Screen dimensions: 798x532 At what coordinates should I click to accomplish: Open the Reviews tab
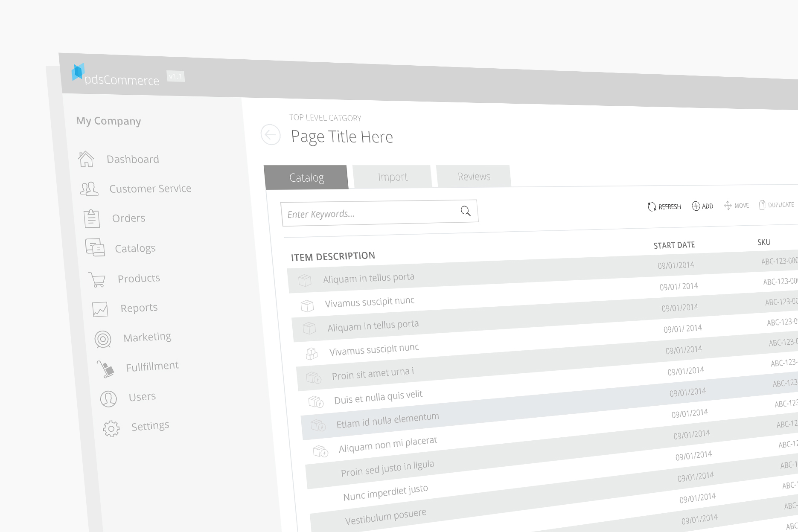click(x=474, y=176)
